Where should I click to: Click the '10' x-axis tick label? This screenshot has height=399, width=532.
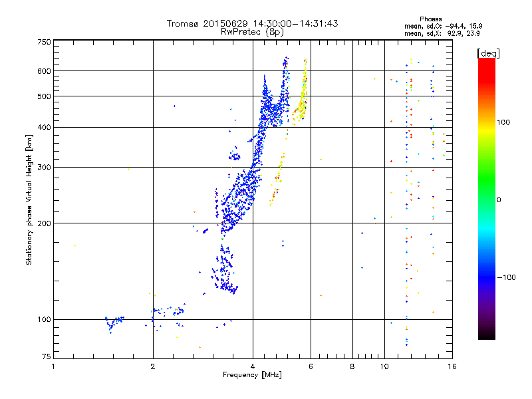[x=384, y=366]
